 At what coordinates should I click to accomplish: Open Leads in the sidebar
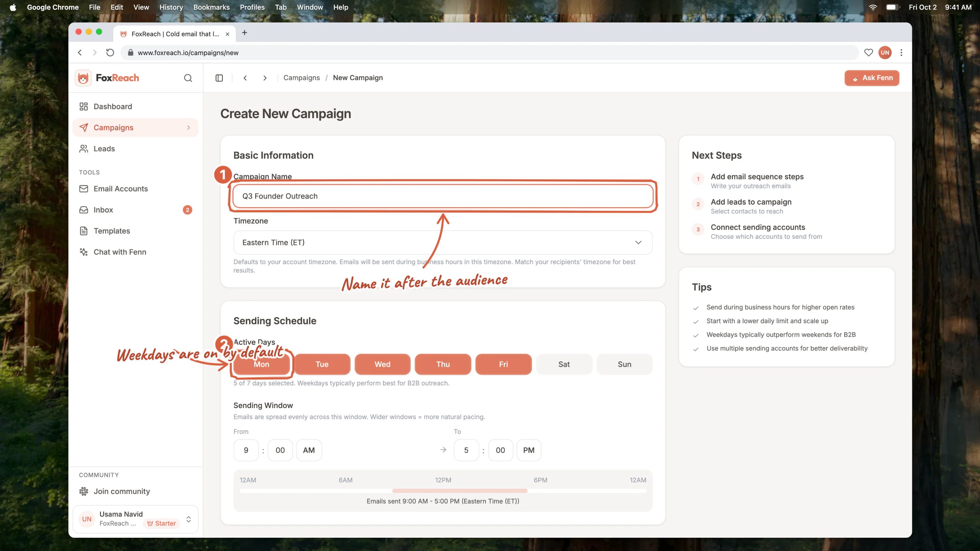135,149
